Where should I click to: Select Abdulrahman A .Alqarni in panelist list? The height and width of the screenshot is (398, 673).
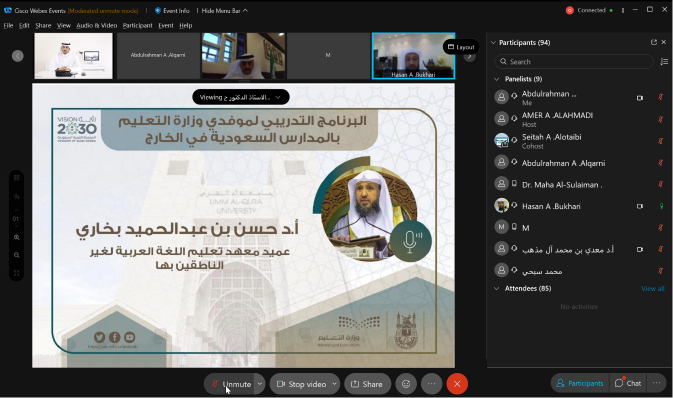tap(579, 162)
